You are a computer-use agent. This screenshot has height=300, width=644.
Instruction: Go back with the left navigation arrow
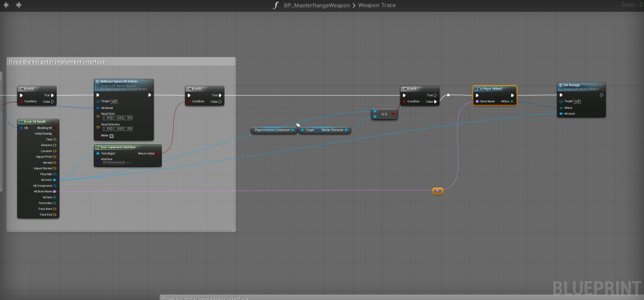point(5,5)
